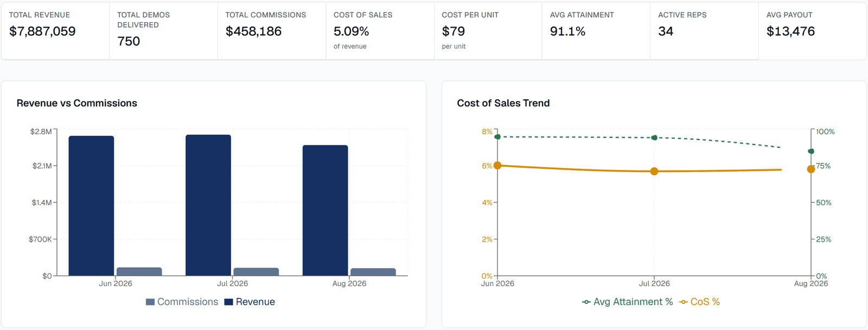Select the Aug 2026 commissions bar
Screen dimensions: 868x330
[373, 272]
